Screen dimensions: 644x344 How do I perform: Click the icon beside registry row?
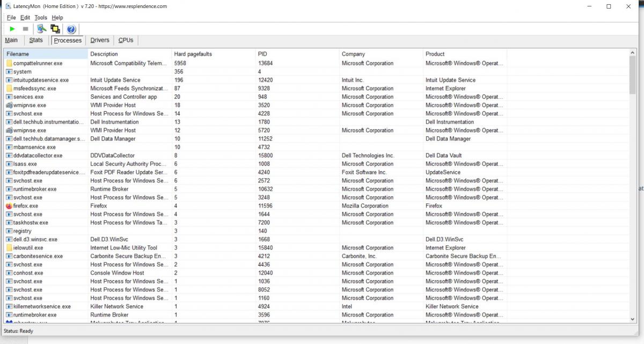click(9, 231)
